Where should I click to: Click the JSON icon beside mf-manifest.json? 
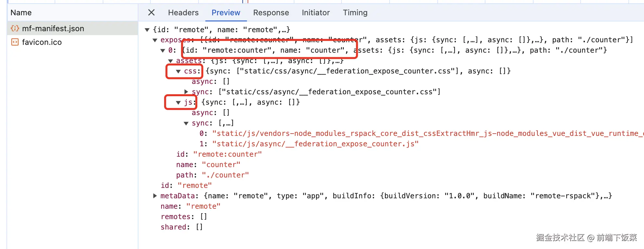tap(15, 29)
